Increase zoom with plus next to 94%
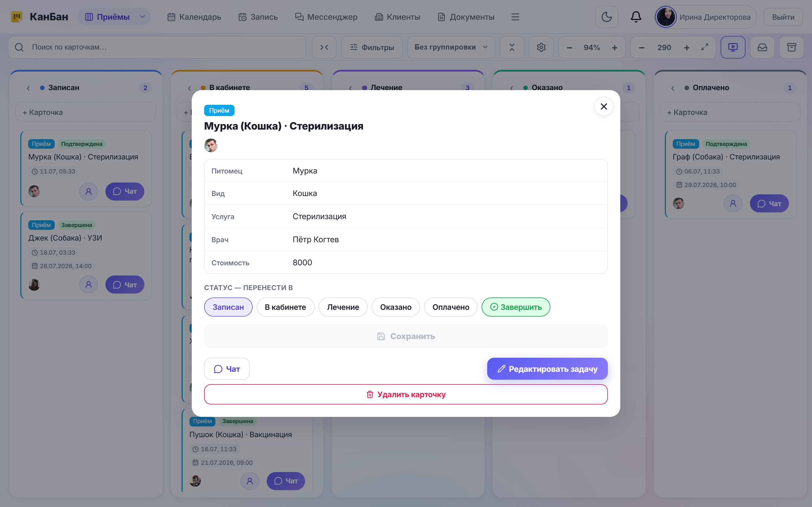 614,48
